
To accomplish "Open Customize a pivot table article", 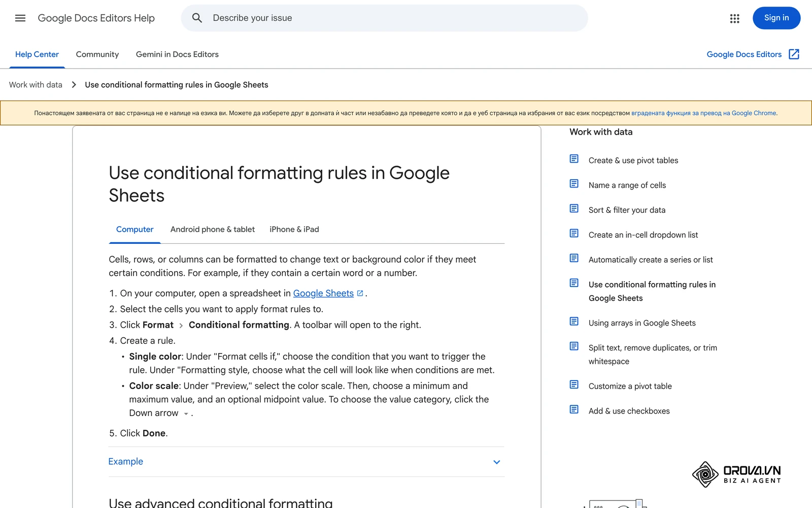I will click(x=630, y=387).
